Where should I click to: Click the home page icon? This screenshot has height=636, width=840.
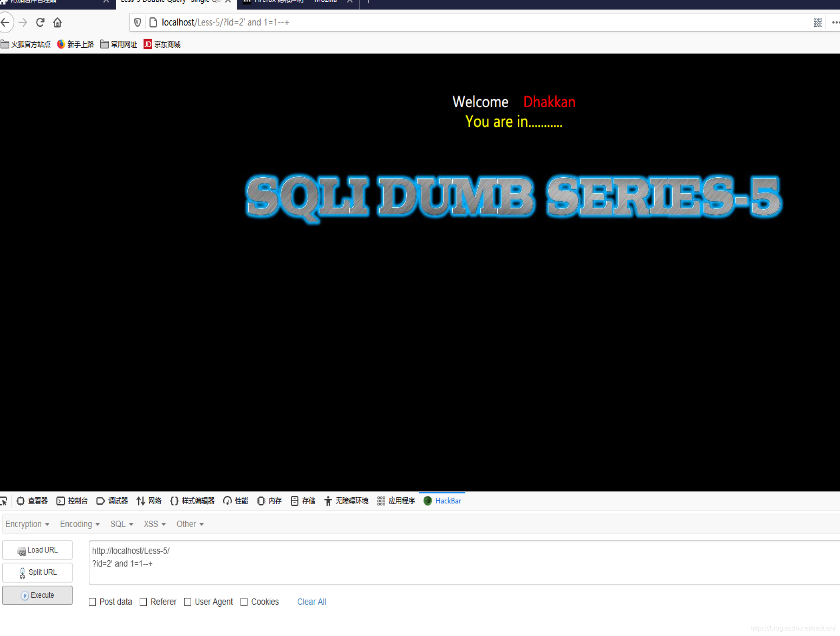57,23
